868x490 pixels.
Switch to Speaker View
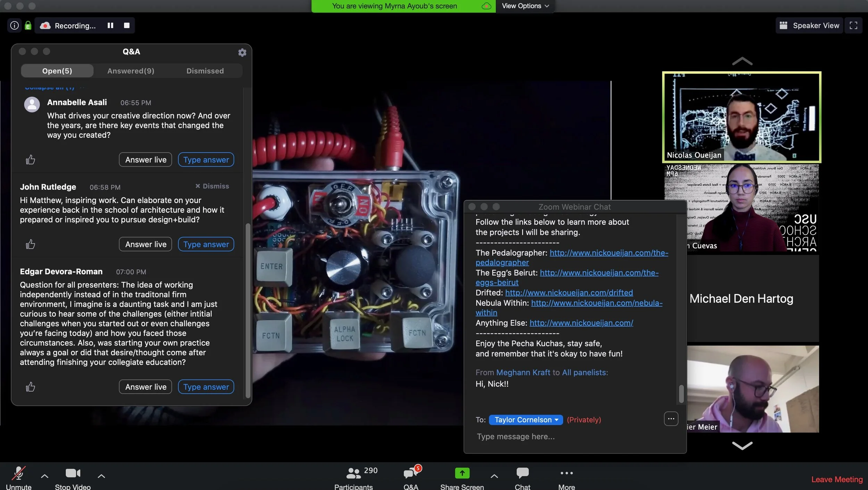[x=809, y=25]
